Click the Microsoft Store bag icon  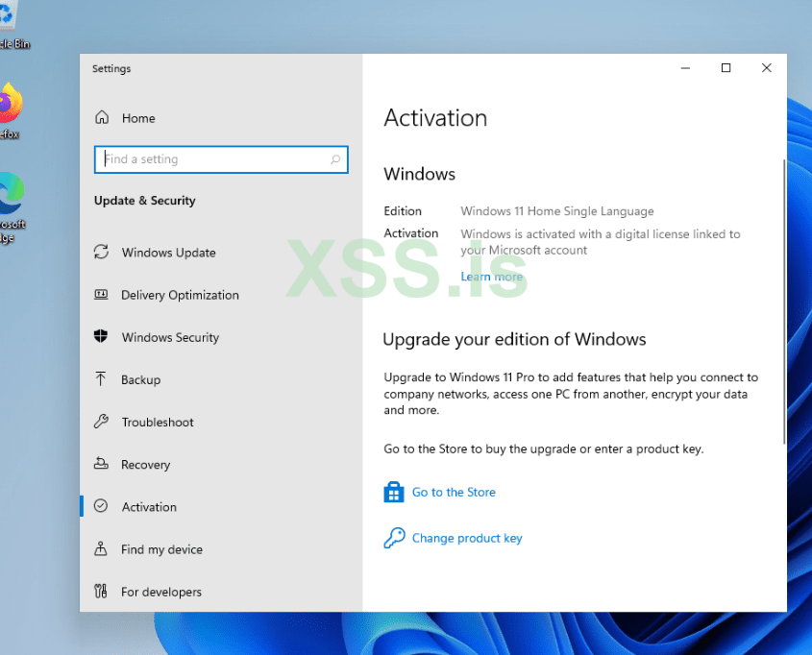click(394, 492)
